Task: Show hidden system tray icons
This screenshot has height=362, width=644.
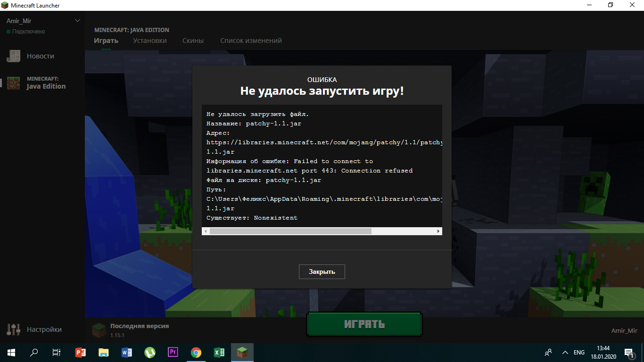Action: tap(565, 353)
